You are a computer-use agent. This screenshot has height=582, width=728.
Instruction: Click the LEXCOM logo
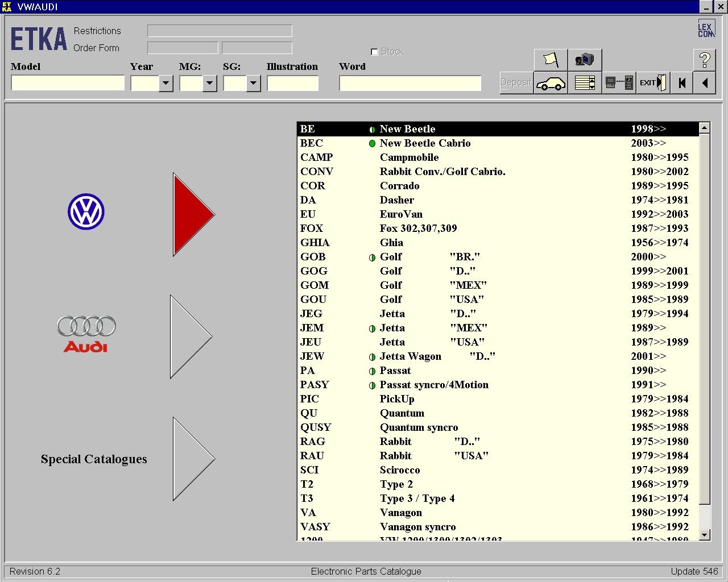point(706,29)
